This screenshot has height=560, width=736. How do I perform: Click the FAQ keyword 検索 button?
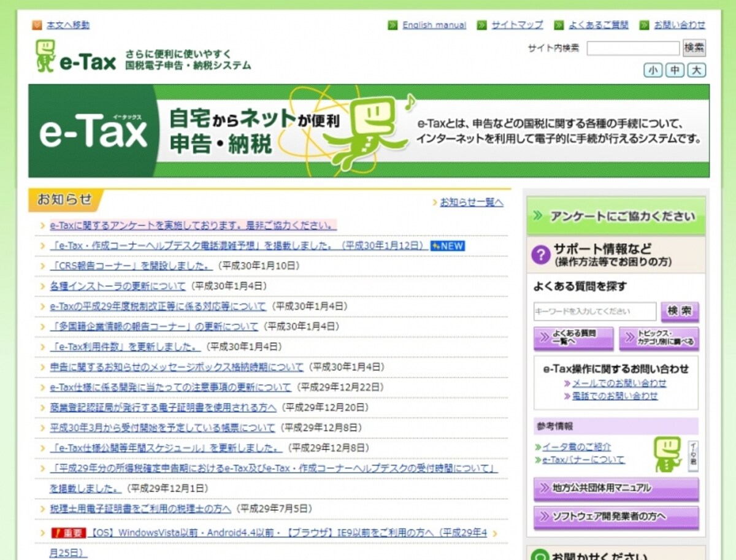pyautogui.click(x=680, y=312)
